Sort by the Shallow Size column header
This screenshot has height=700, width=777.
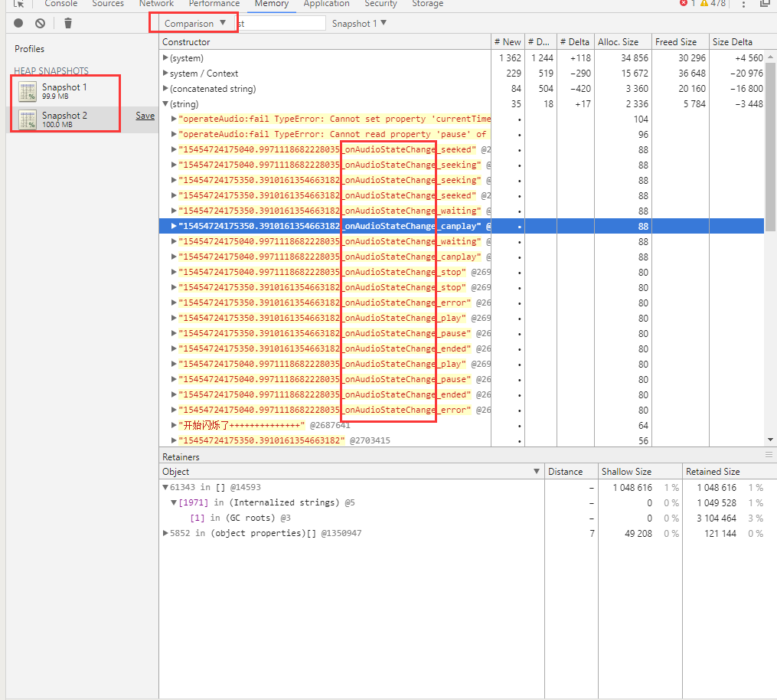640,472
